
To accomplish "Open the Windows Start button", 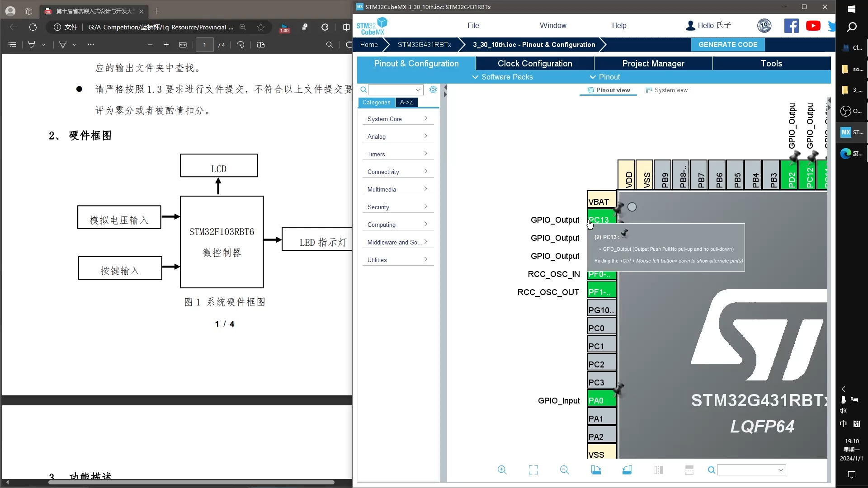I will [x=852, y=9].
